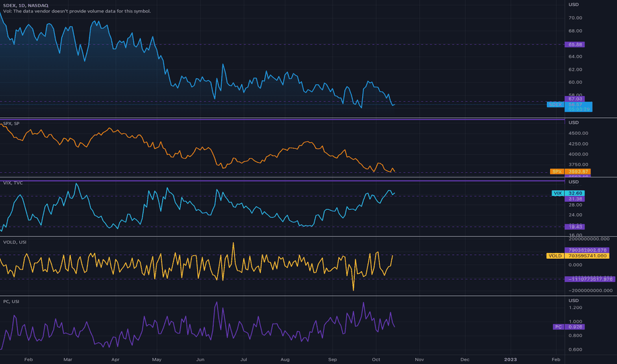Click the blue SDEX symbol tag
617x364 pixels.
(x=555, y=105)
